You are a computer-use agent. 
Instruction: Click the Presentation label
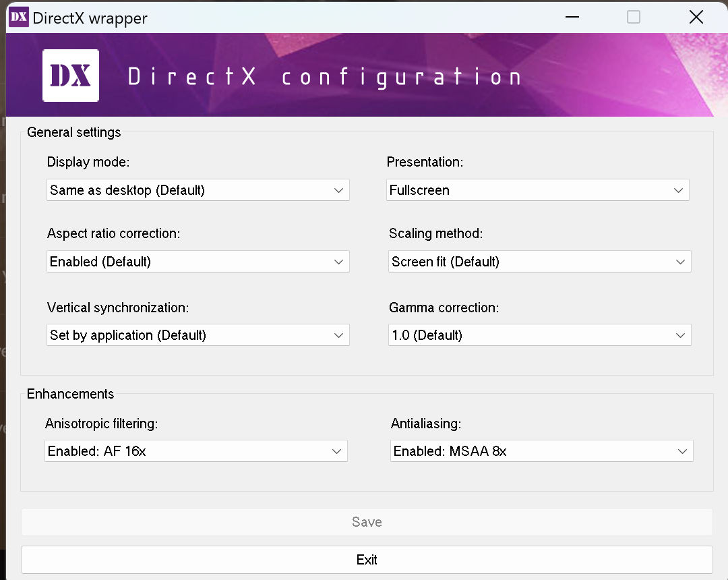[425, 162]
